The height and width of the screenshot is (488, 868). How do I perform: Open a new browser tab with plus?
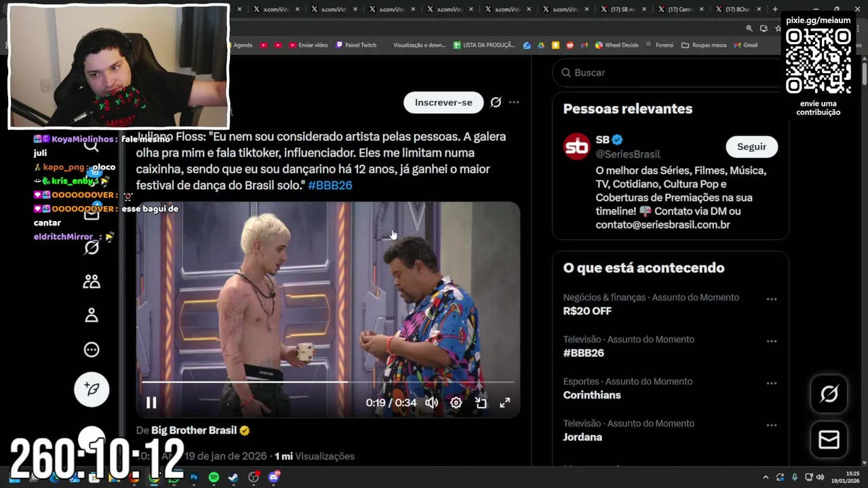(x=775, y=9)
